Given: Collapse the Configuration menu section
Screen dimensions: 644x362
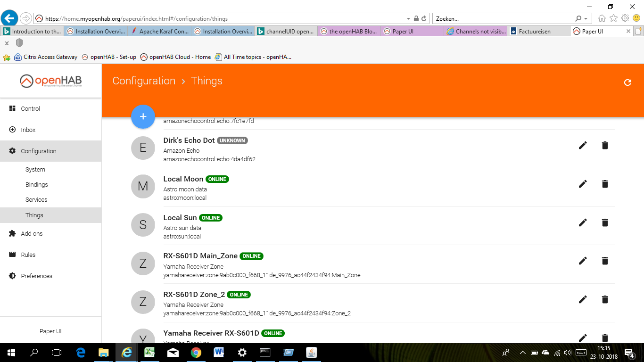Looking at the screenshot, I should pos(50,151).
